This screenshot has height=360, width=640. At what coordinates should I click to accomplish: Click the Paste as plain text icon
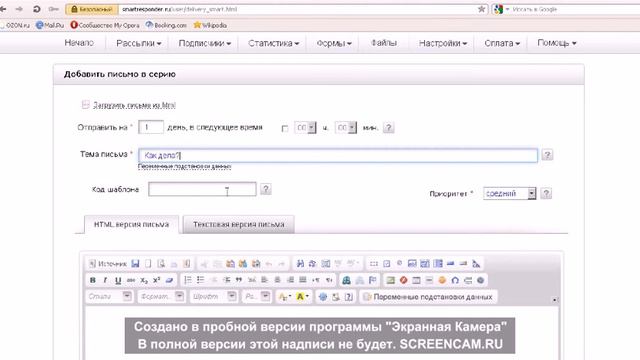243,264
